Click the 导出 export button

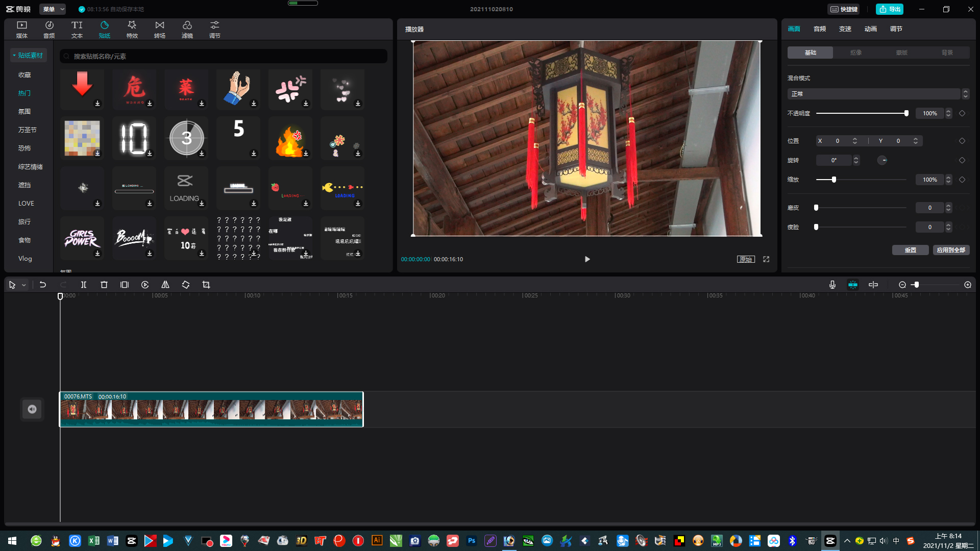click(890, 9)
